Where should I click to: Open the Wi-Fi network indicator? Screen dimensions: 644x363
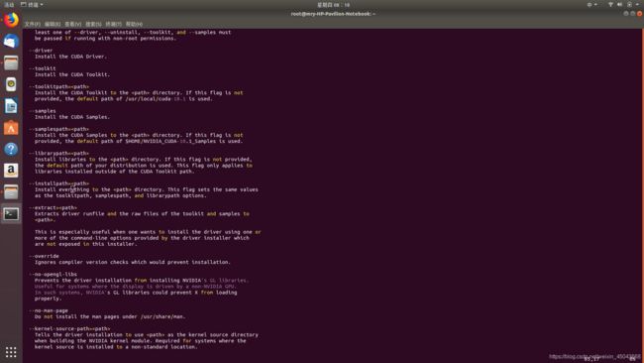click(610, 5)
